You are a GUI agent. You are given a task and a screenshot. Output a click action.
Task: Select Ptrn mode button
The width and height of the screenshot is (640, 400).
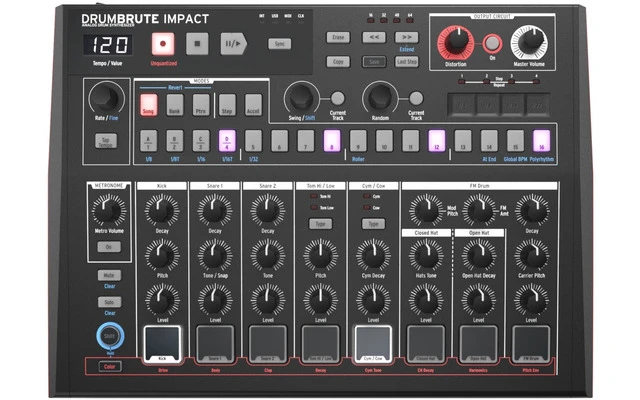[201, 105]
